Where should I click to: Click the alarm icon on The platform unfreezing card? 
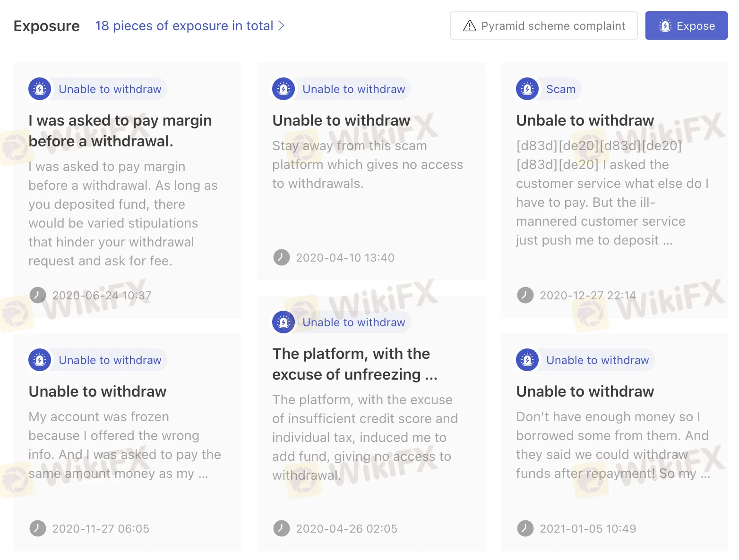[x=283, y=322]
